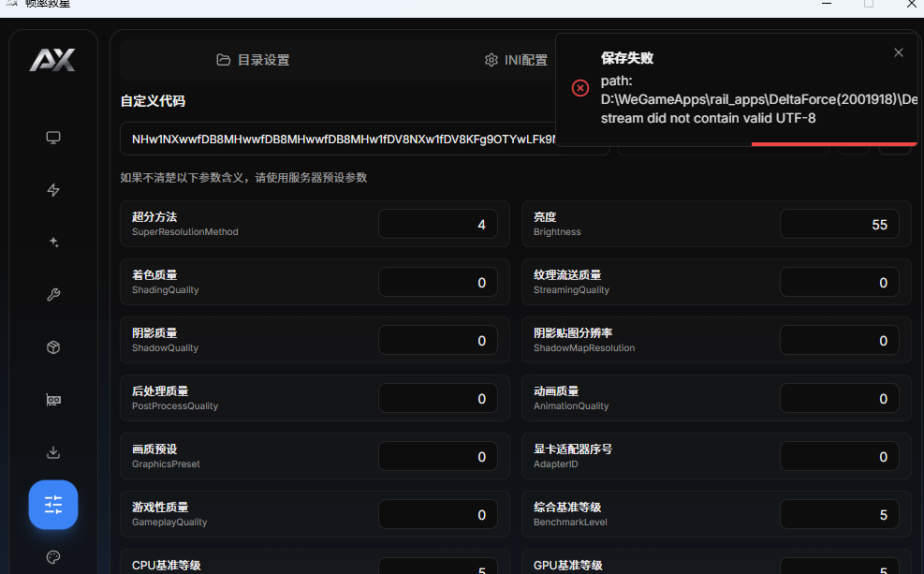This screenshot has width=924, height=574.
Task: Edit the SuperResolutionMethod value field
Action: (437, 224)
